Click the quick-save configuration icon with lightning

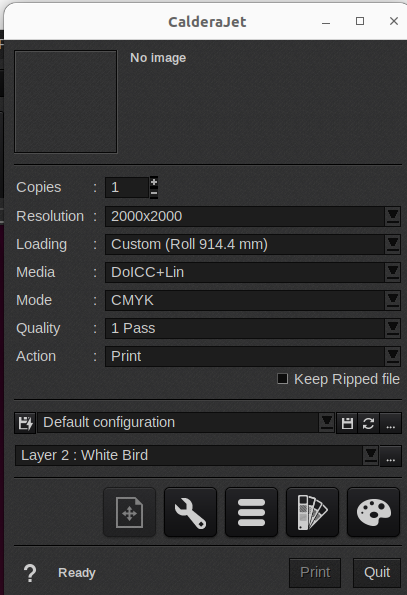click(x=25, y=423)
